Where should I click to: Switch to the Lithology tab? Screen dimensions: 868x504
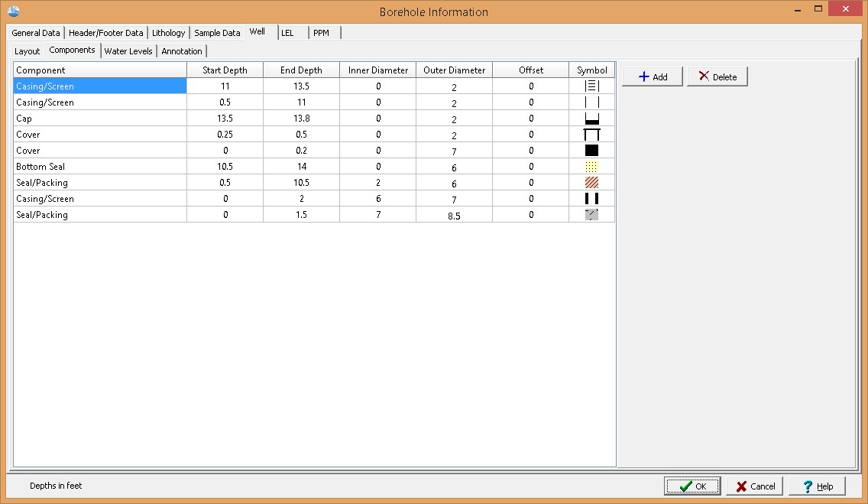click(x=168, y=33)
